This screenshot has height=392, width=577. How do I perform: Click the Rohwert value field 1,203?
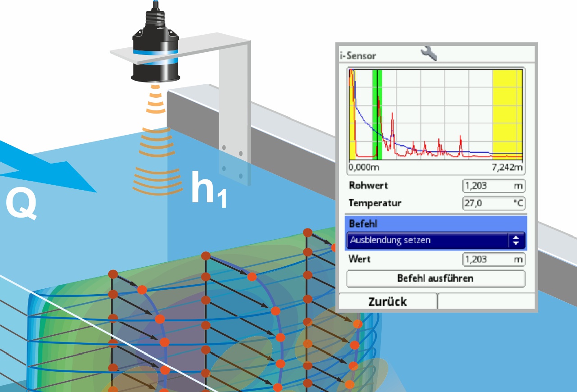tap(494, 186)
